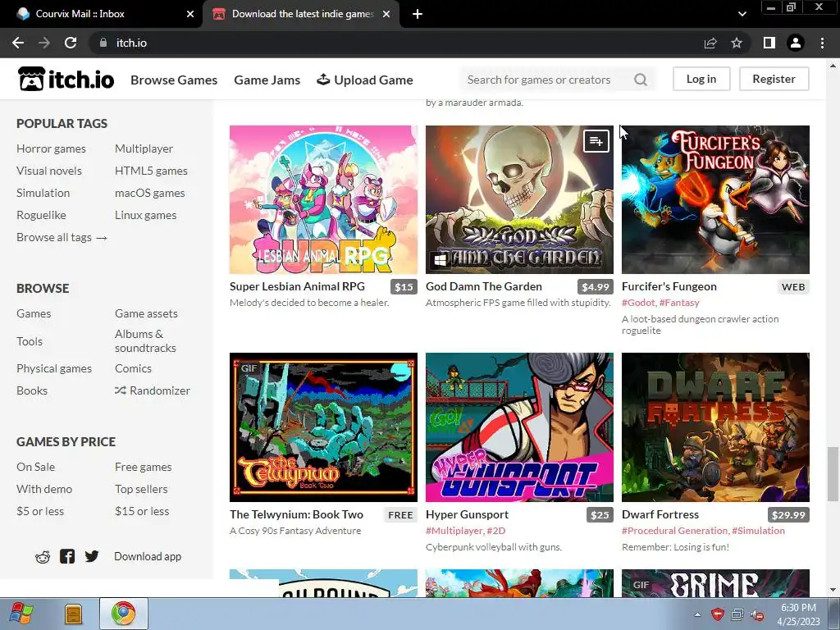
Task: Click Browse all tags link
Action: (x=62, y=237)
